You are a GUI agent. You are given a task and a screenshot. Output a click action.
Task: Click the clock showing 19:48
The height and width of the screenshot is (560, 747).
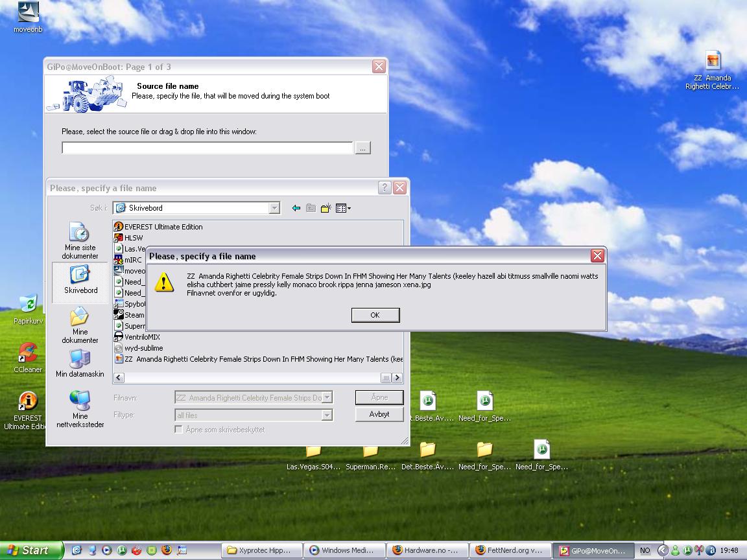click(x=729, y=550)
